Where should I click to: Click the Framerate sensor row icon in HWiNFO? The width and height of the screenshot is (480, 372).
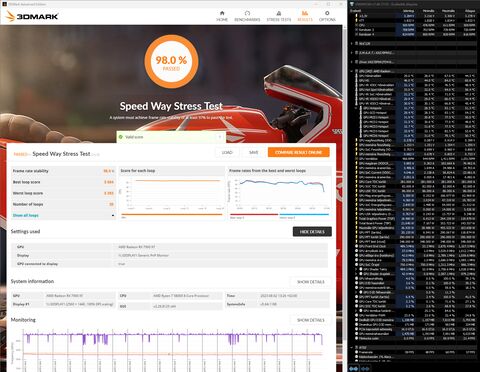(356, 352)
